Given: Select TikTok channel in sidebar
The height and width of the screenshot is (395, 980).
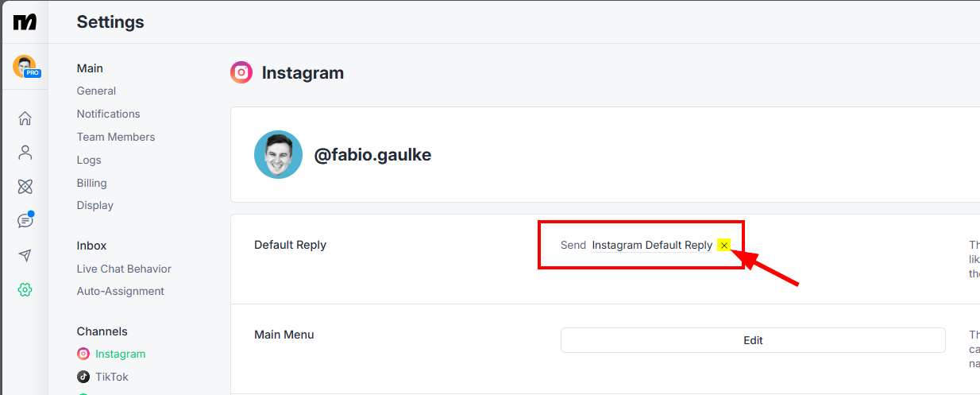Looking at the screenshot, I should [102, 377].
